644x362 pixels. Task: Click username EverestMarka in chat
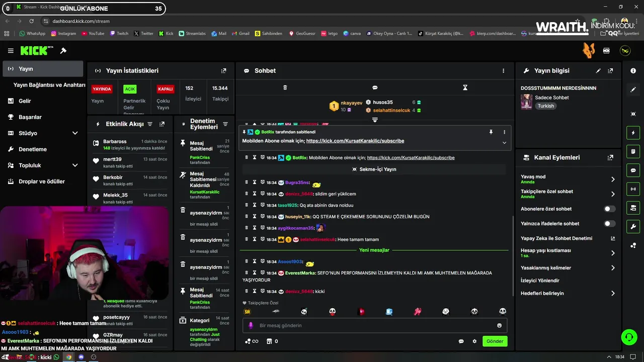300,273
